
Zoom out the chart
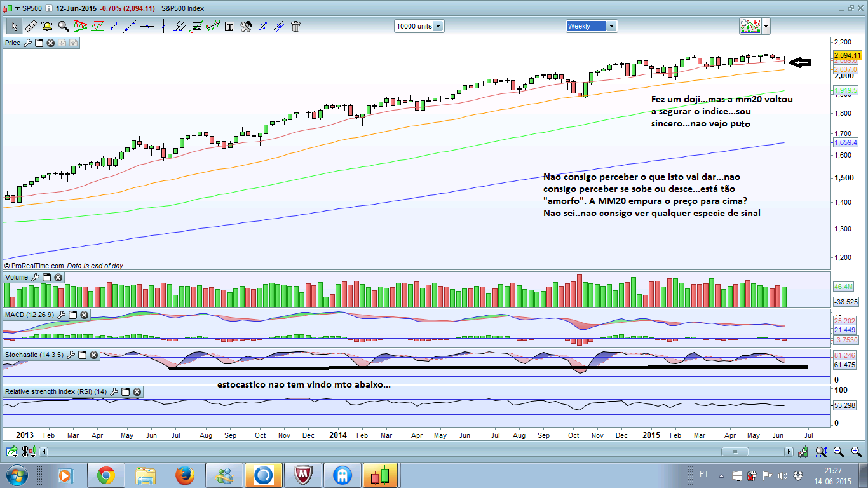pyautogui.click(x=839, y=452)
